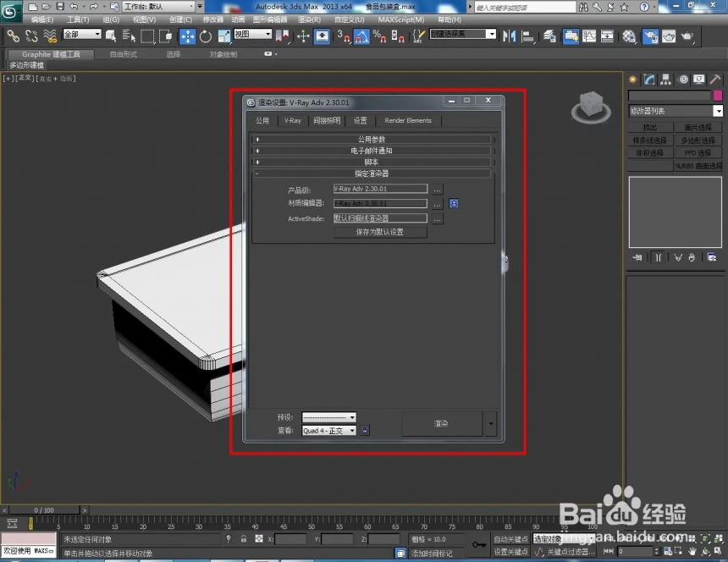
Task: Open the Select by Name list
Action: [x=129, y=36]
